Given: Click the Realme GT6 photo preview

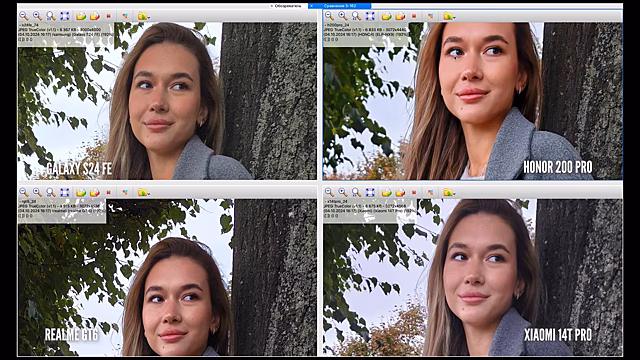Looking at the screenshot, I should coord(167,277).
